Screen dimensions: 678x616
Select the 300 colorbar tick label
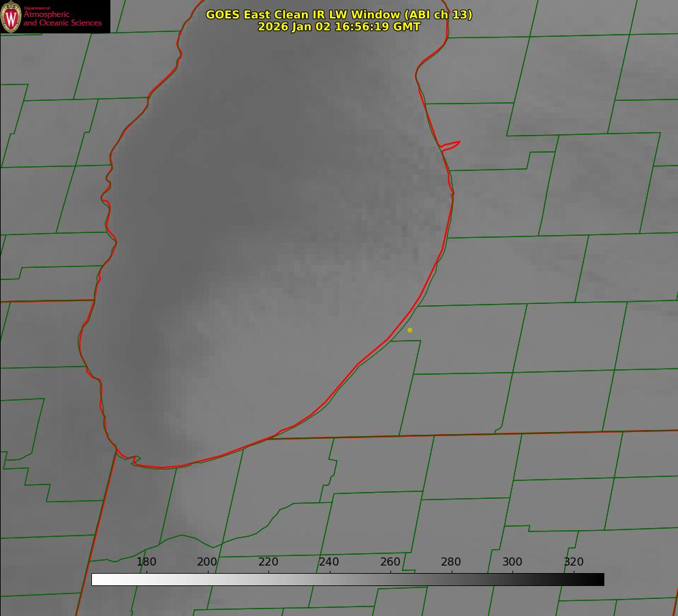point(512,562)
